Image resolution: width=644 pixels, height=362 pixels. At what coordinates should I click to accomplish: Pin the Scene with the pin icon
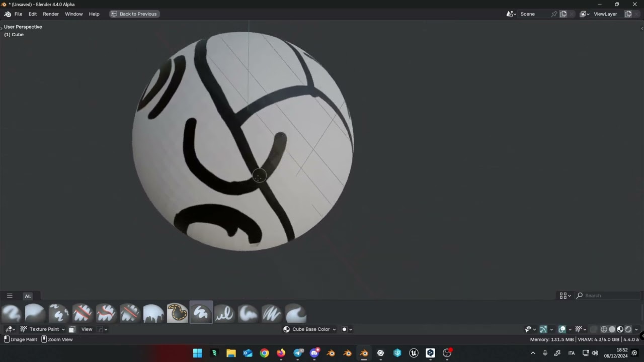coord(554,14)
